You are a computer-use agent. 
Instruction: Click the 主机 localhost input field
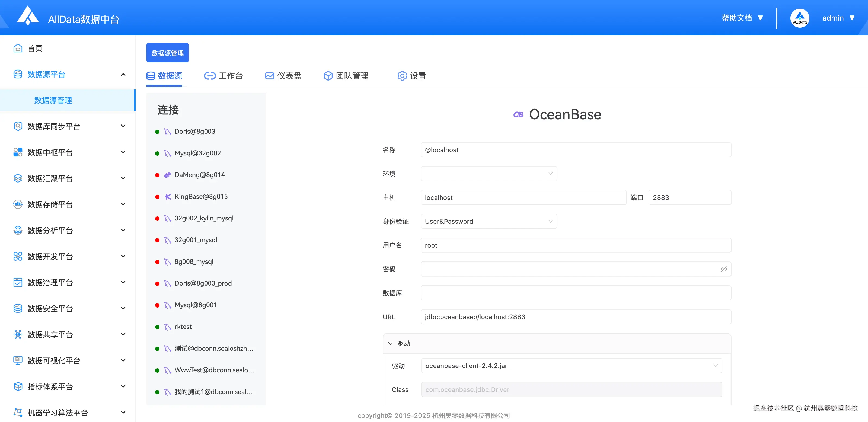tap(523, 198)
